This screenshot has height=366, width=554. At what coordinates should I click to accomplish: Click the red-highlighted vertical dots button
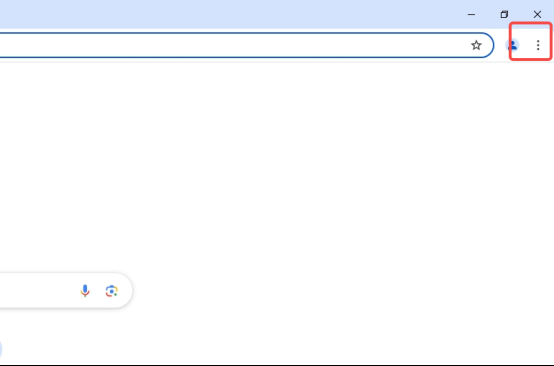click(x=538, y=45)
